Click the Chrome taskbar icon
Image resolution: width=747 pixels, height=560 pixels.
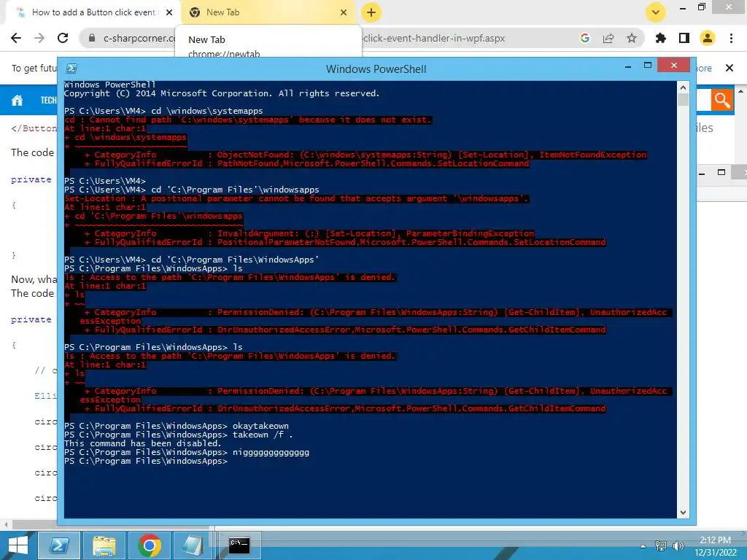tap(149, 545)
